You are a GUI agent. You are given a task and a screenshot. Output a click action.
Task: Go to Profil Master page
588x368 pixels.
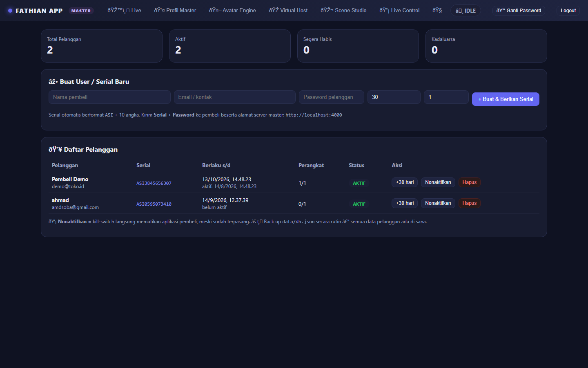[175, 11]
